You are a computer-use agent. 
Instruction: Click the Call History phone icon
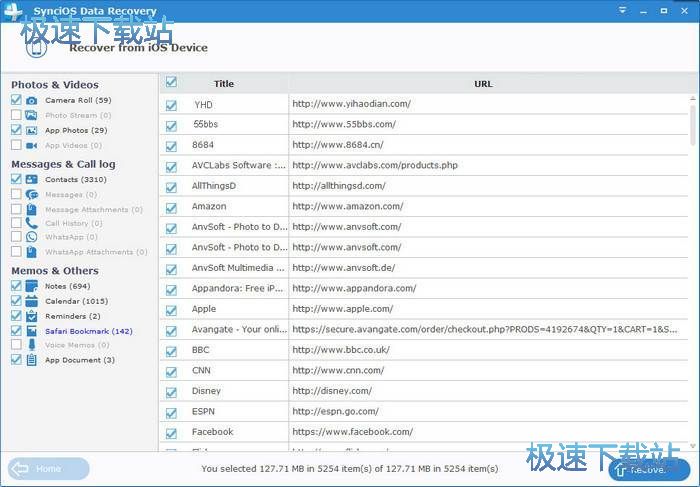tap(31, 223)
